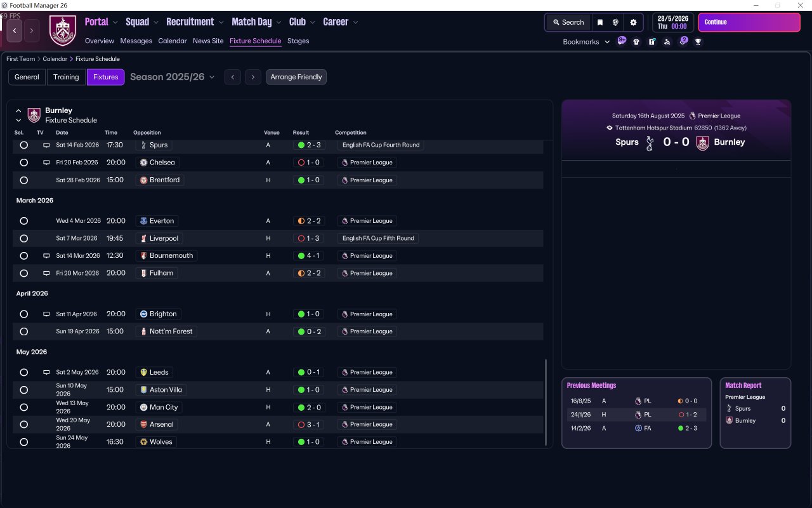812x508 pixels.
Task: Select the radio button for the Liverpool fixture
Action: click(24, 239)
